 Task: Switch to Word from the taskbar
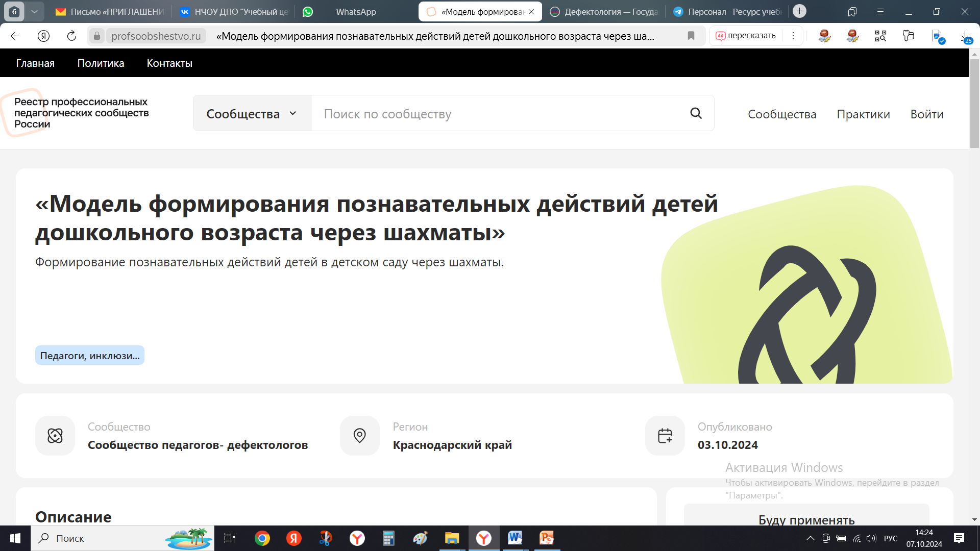pyautogui.click(x=515, y=538)
